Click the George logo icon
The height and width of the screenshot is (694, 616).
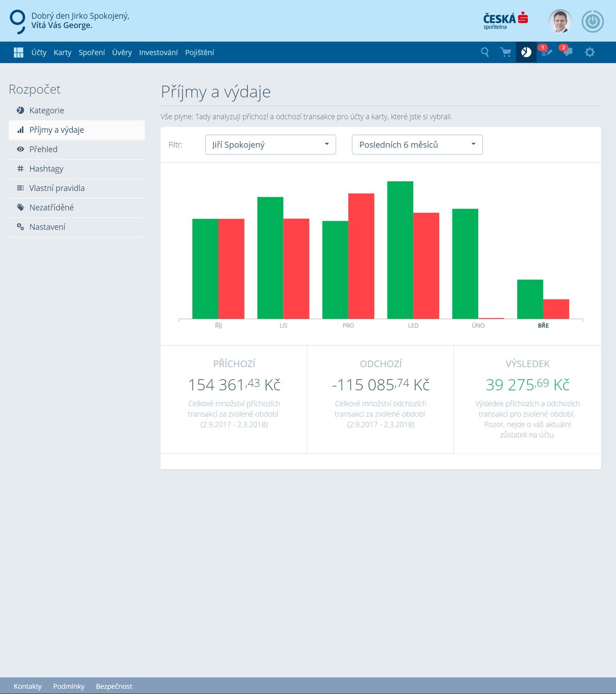(x=17, y=22)
